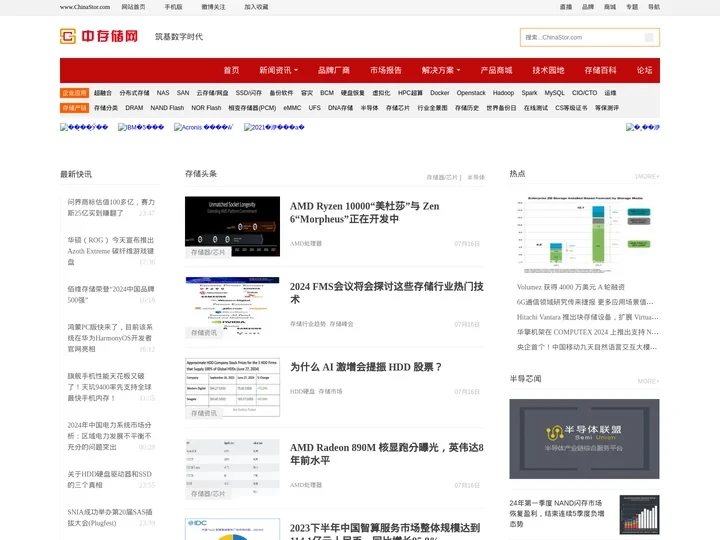Click the 网站首页 top bar link

[x=133, y=7]
